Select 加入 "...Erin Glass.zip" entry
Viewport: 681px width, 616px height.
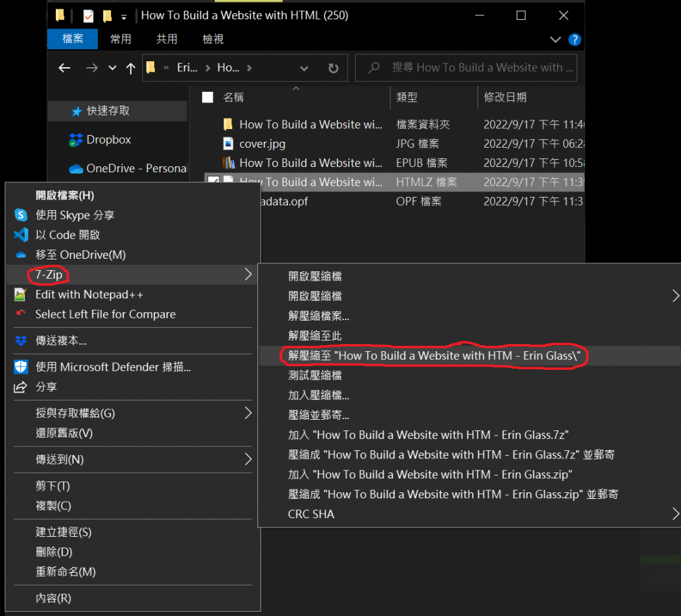tap(470, 474)
